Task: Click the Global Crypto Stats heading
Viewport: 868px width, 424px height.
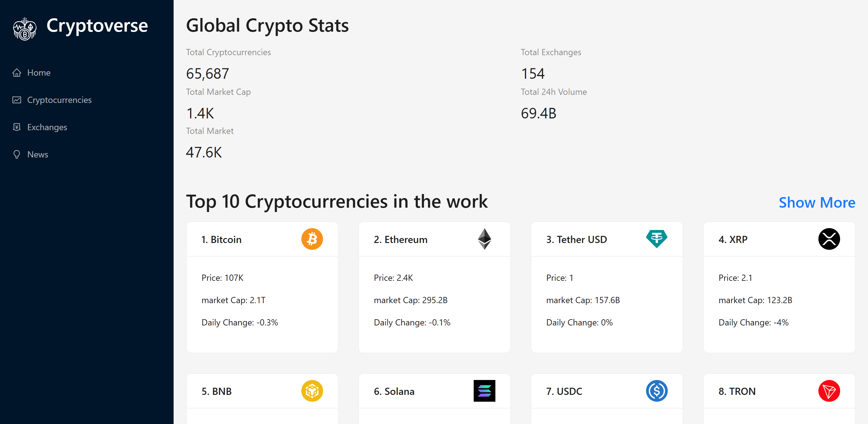Action: point(267,26)
